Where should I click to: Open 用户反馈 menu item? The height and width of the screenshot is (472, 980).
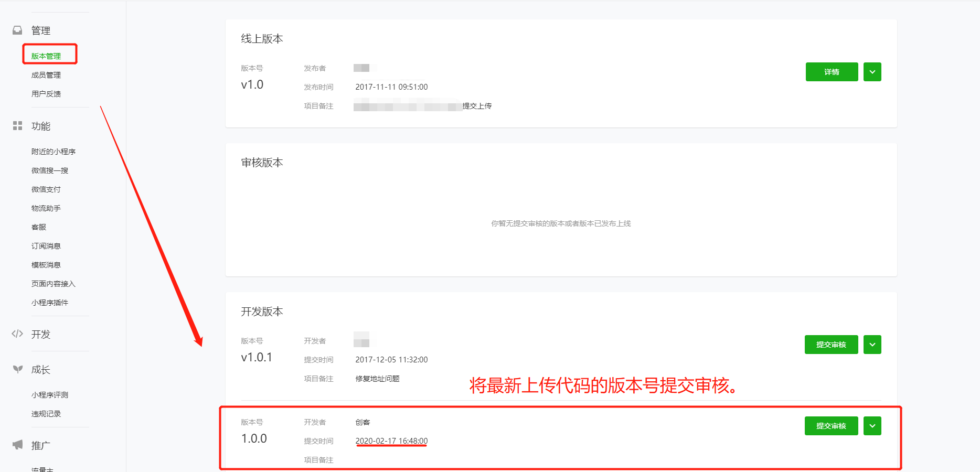pyautogui.click(x=46, y=94)
